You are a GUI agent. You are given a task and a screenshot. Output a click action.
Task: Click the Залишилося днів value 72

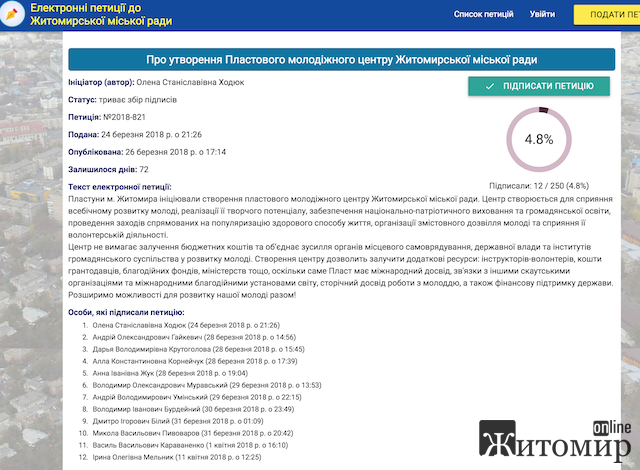pyautogui.click(x=144, y=169)
